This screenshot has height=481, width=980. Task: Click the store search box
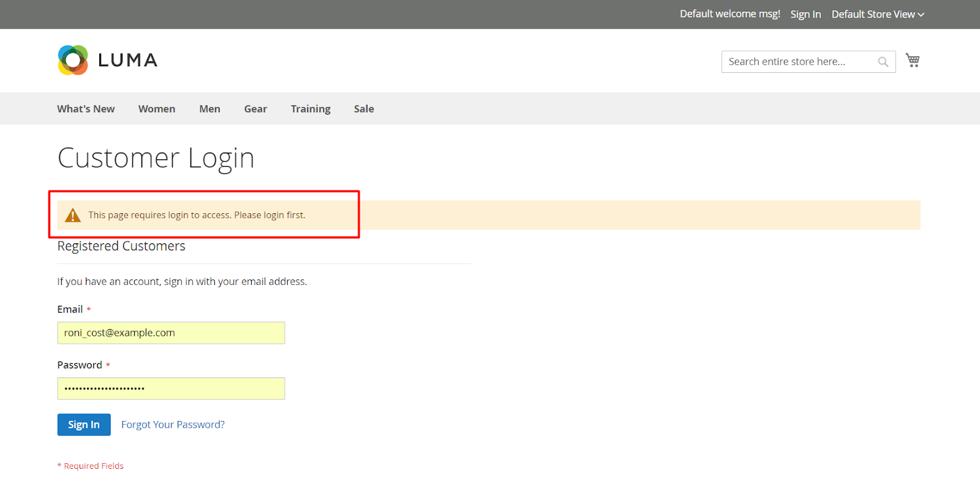(796, 62)
